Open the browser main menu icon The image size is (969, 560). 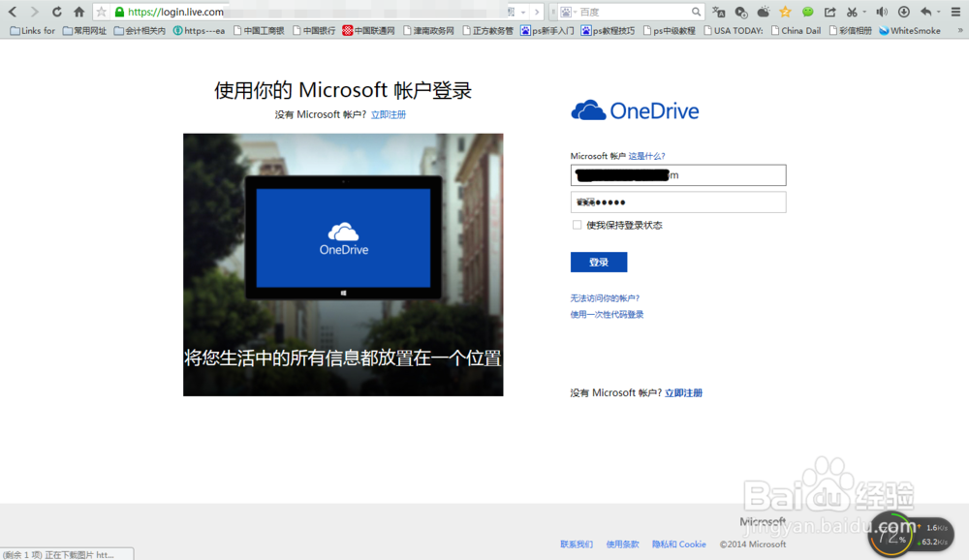coord(956,12)
